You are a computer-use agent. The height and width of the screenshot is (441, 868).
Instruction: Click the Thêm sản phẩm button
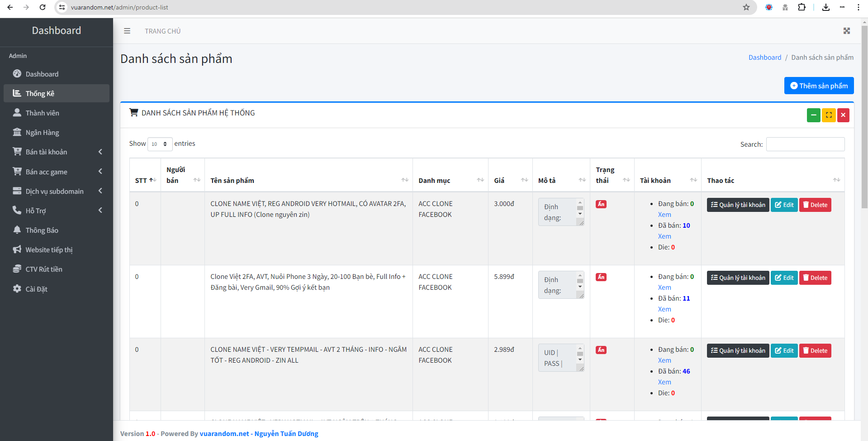[819, 86]
